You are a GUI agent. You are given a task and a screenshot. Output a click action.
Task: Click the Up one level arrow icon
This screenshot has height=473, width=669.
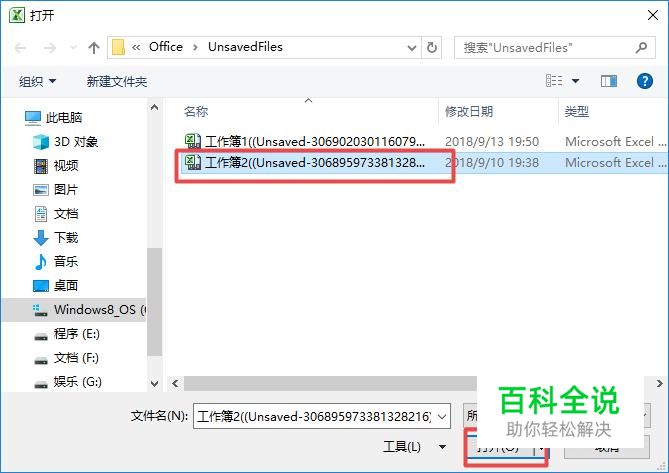93,47
